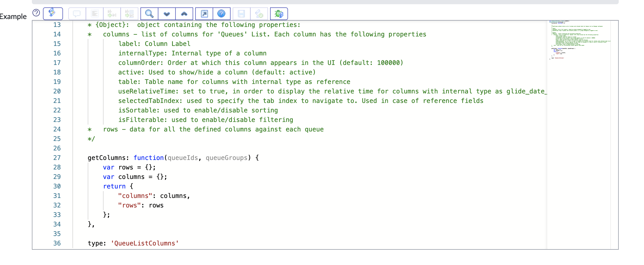644x265 pixels.
Task: Click 'queueGroups' parameter in code
Action: click(227, 158)
